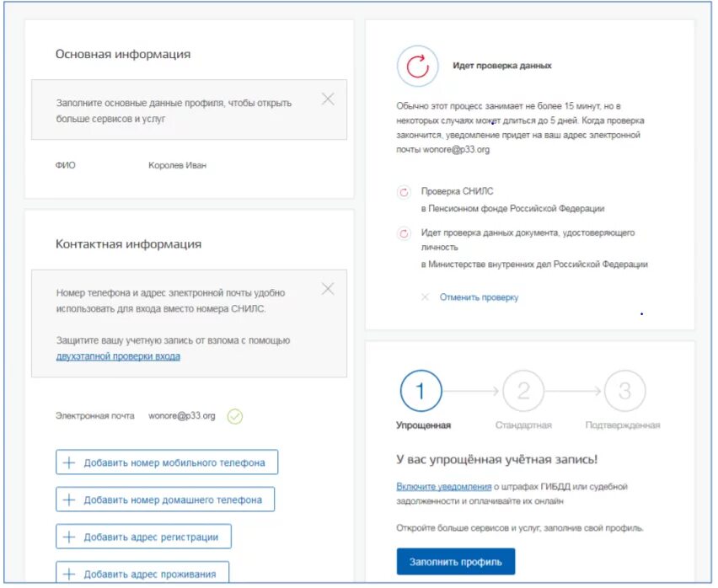
Task: Click the name Королев Иван
Action: (x=177, y=165)
